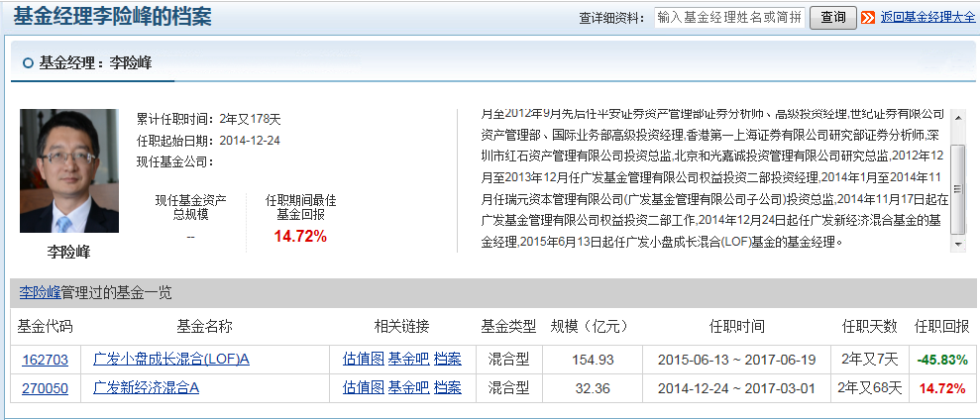Open 估值图 for fund 162703
This screenshot has height=420, width=980.
[x=363, y=360]
